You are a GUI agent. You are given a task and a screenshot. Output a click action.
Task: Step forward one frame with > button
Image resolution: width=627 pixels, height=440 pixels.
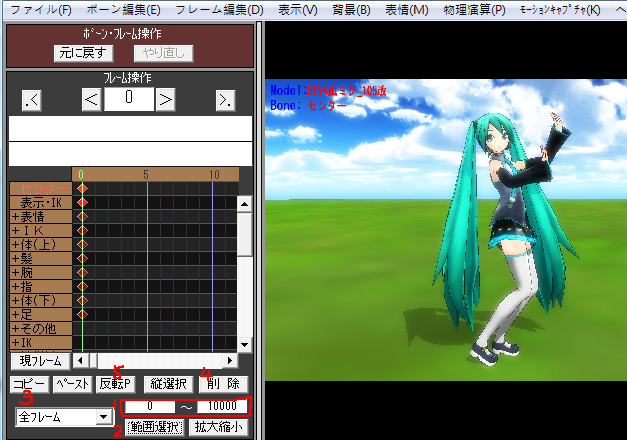tap(165, 99)
